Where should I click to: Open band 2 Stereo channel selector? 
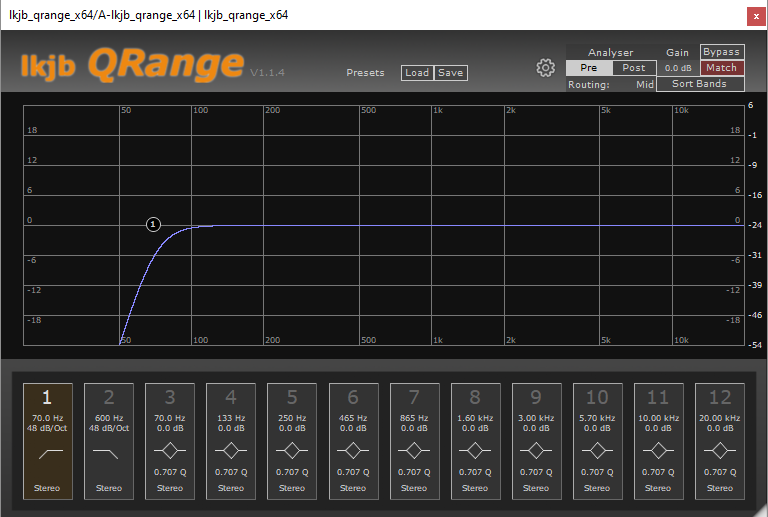[x=109, y=488]
